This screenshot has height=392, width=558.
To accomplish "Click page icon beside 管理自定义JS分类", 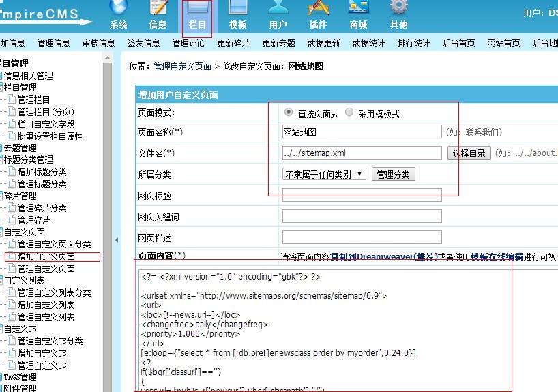I will (12, 341).
